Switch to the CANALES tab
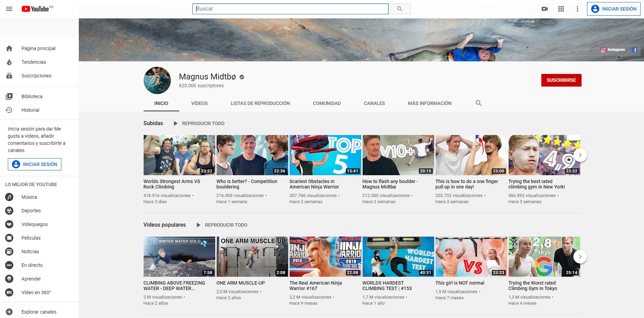The width and height of the screenshot is (644, 318). 374,103
